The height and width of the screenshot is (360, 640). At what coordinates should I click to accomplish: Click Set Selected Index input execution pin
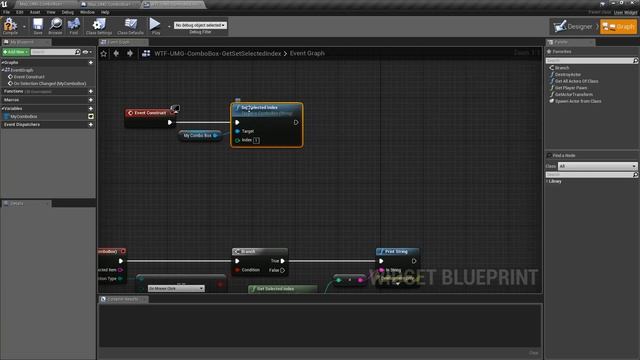[x=237, y=122]
